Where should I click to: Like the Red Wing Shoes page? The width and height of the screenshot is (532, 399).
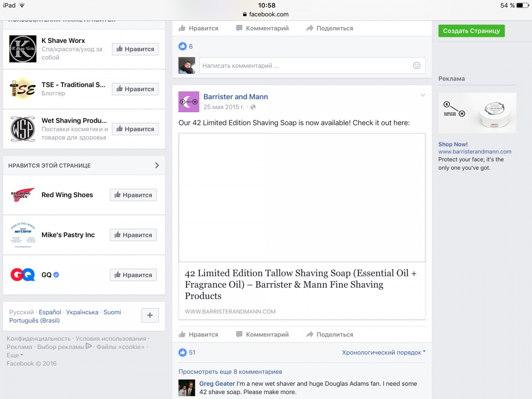[133, 195]
